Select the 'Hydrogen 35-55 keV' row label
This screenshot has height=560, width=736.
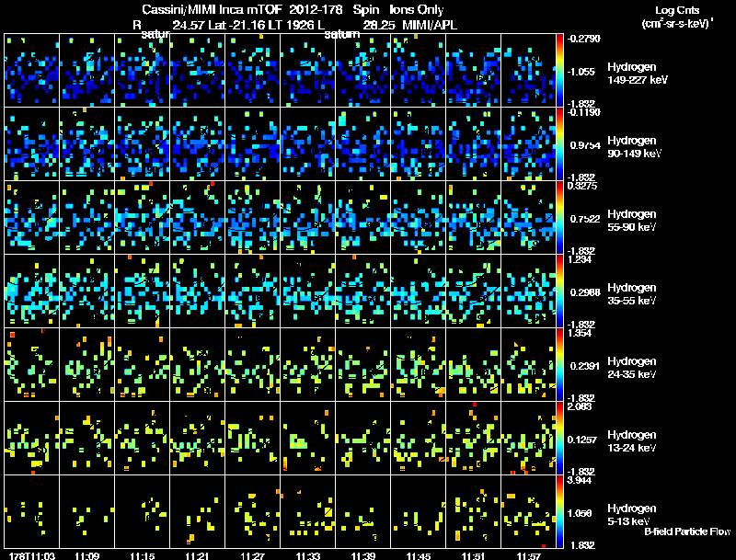pos(631,294)
